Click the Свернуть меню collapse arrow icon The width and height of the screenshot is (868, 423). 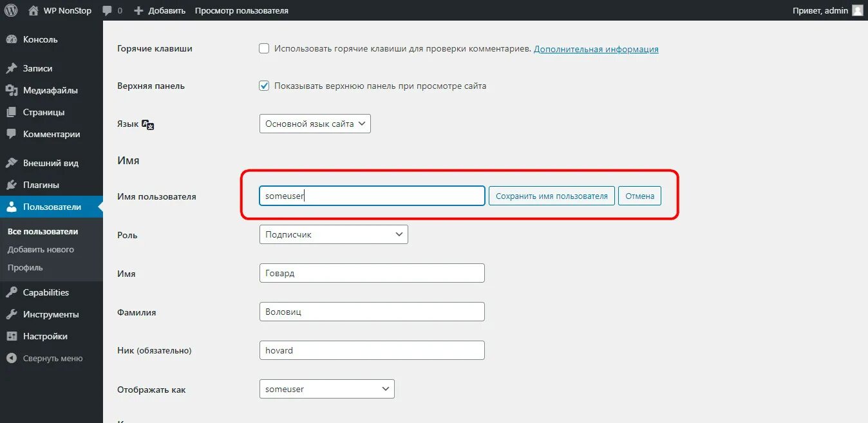click(x=11, y=358)
